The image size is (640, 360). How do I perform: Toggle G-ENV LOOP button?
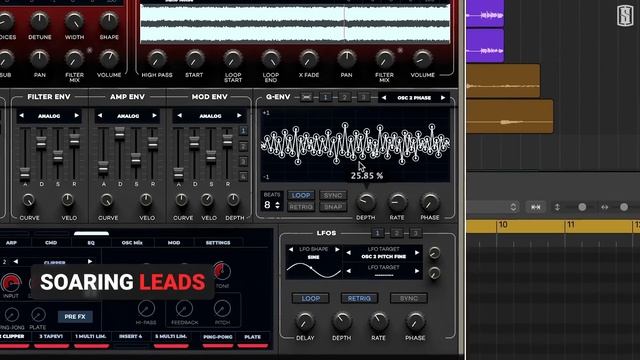[x=301, y=195]
